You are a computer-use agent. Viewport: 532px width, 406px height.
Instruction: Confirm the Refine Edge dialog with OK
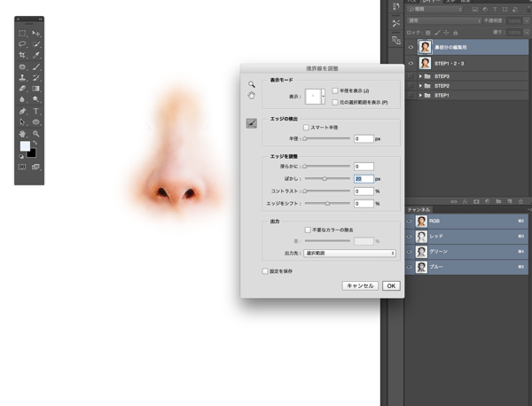[x=391, y=286]
